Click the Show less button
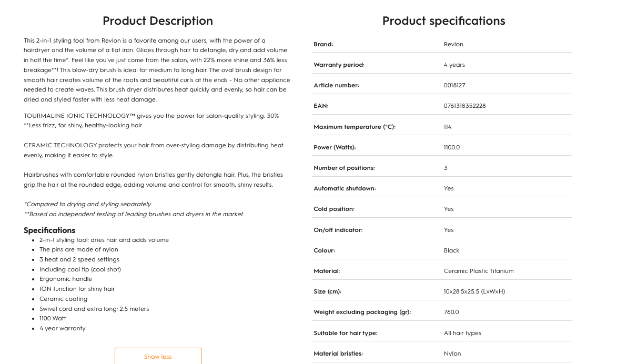This screenshot has height=364, width=627. tap(158, 356)
